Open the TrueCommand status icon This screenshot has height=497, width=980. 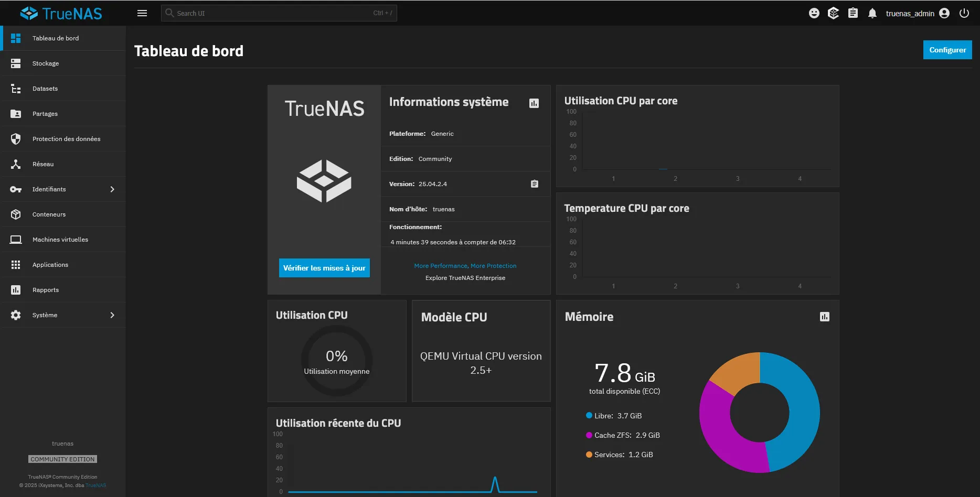833,13
